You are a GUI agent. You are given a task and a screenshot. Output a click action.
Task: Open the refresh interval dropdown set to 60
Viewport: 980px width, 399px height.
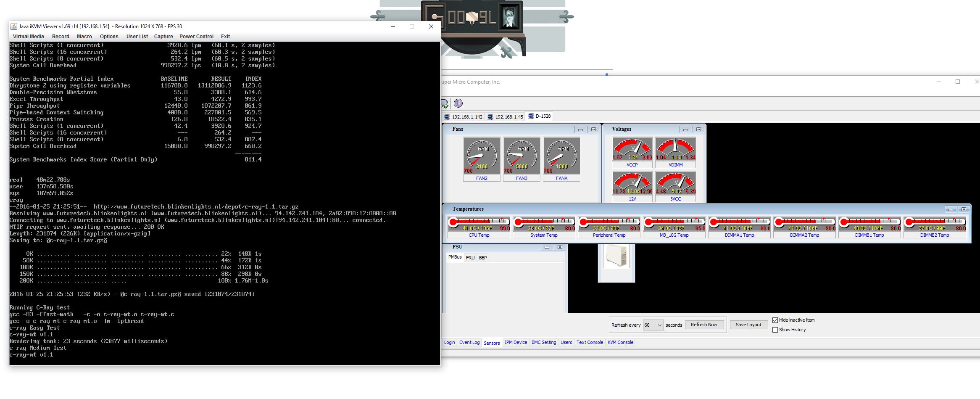653,325
